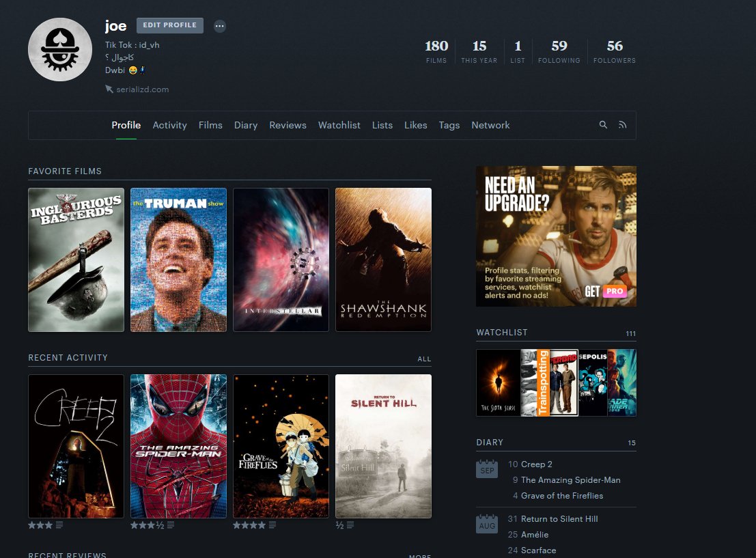Open the Tags tab

coord(449,125)
